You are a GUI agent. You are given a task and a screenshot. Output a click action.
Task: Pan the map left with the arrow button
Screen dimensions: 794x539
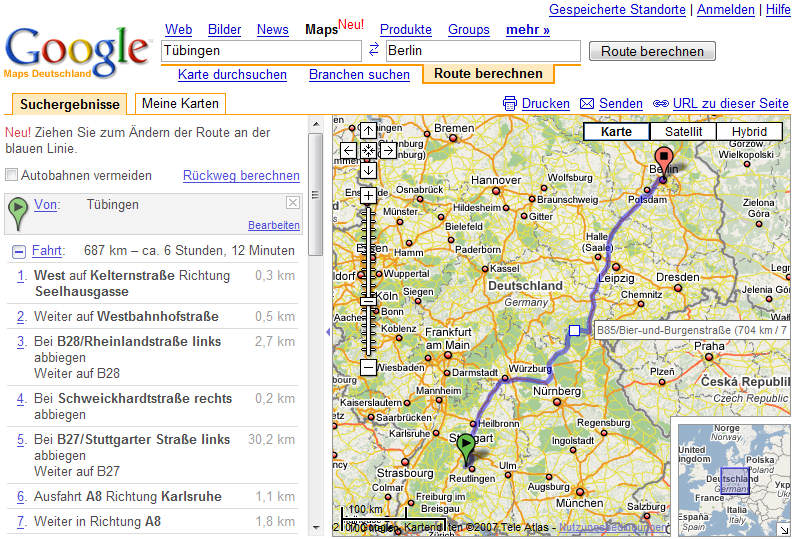(x=348, y=150)
